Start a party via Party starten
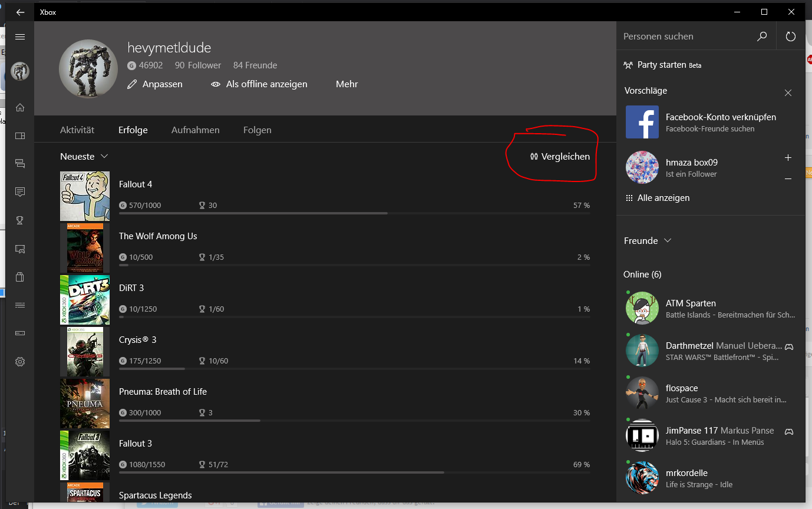This screenshot has height=509, width=812. 663,65
